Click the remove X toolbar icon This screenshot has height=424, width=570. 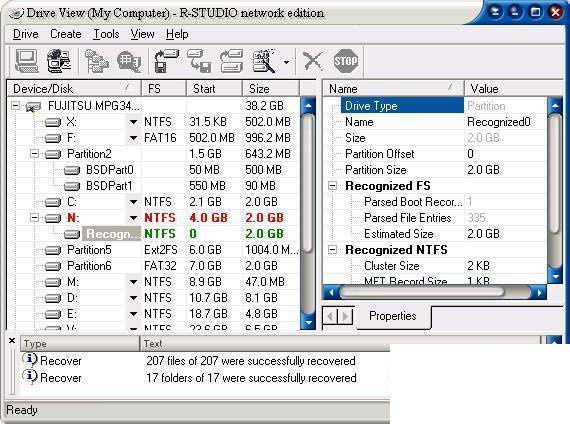[x=313, y=61]
